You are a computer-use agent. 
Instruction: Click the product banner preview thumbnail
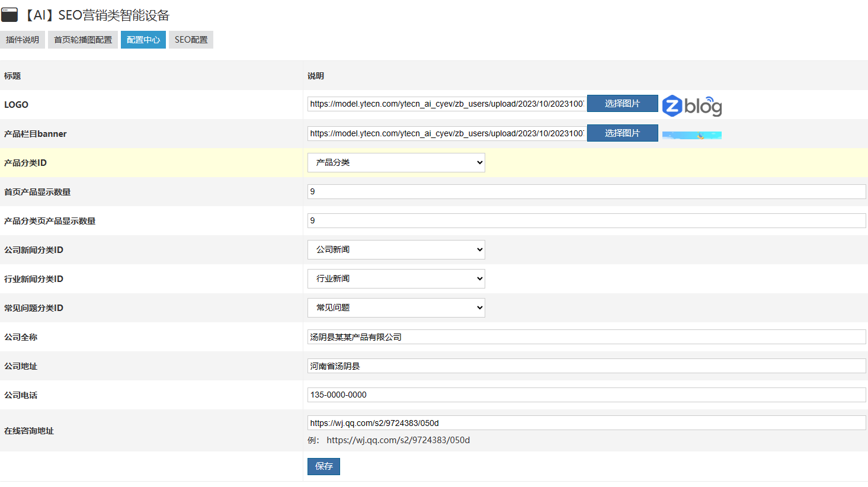(691, 135)
